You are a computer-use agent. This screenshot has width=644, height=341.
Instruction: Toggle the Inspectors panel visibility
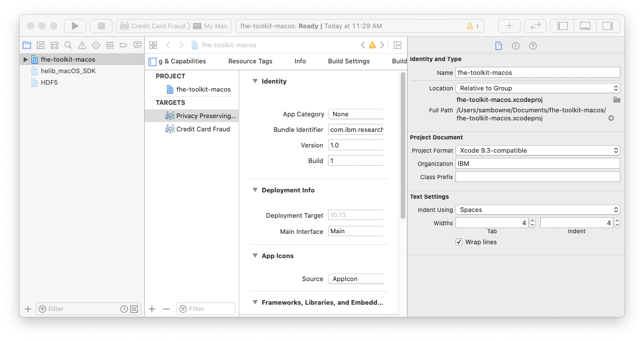coord(607,26)
